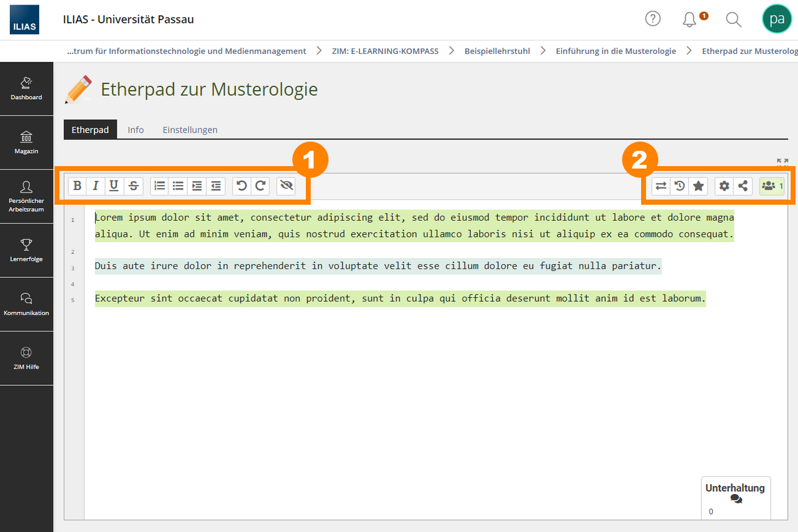Open import/export with the arrows icon
This screenshot has height=532, width=798.
click(661, 186)
